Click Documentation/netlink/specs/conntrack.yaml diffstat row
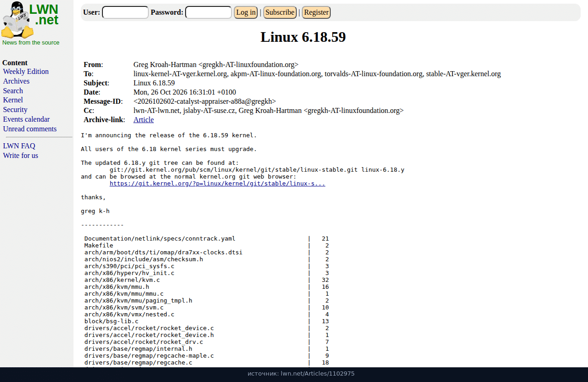Image resolution: width=588 pixels, height=382 pixels. click(x=207, y=239)
